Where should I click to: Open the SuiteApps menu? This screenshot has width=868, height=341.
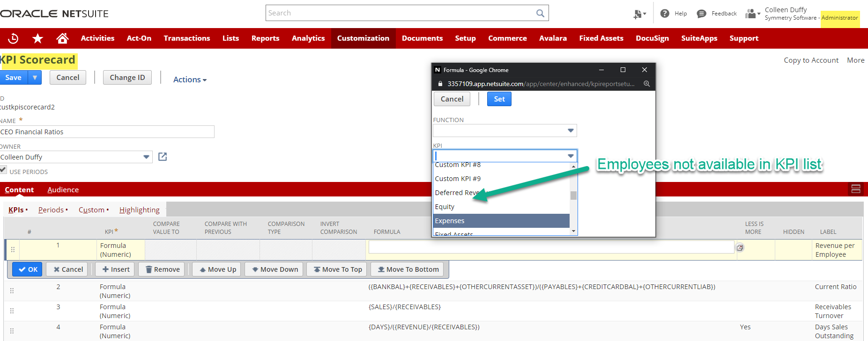point(699,38)
